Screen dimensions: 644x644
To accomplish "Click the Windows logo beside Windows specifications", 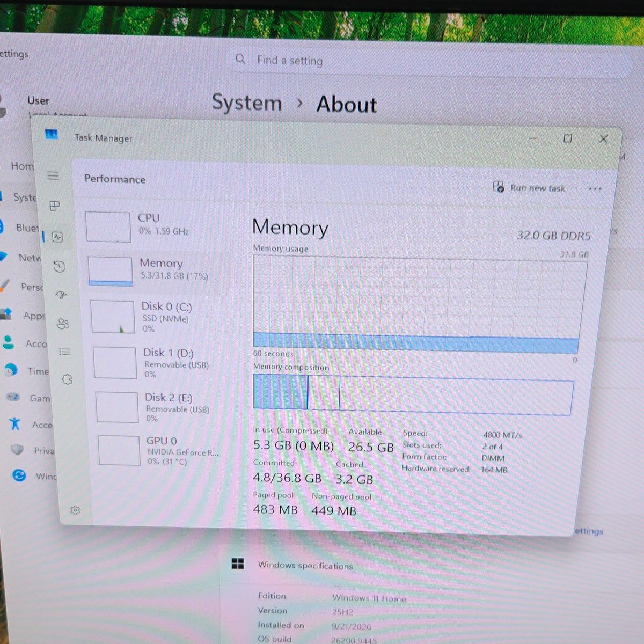I will (238, 563).
